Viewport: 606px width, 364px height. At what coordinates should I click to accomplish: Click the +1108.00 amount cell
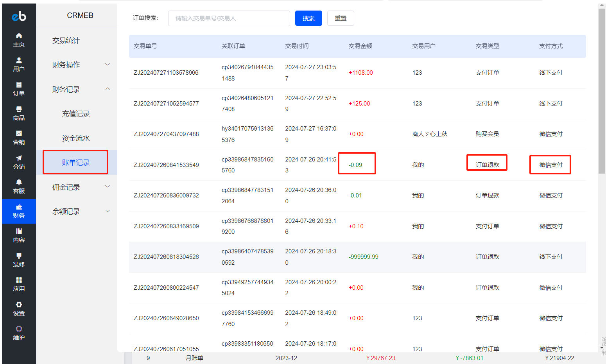pyautogui.click(x=361, y=73)
